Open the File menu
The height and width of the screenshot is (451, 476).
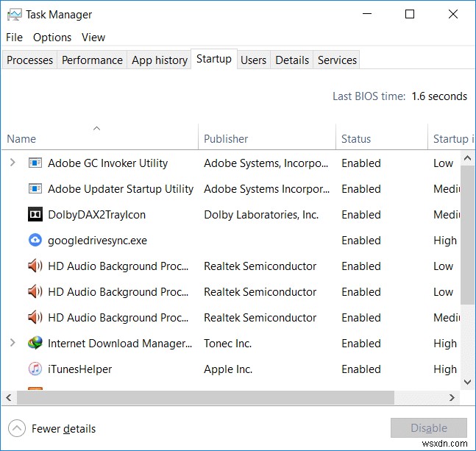pyautogui.click(x=15, y=38)
